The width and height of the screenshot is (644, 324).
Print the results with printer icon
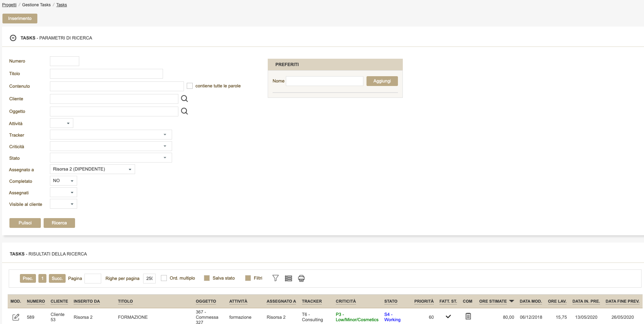[x=301, y=279]
